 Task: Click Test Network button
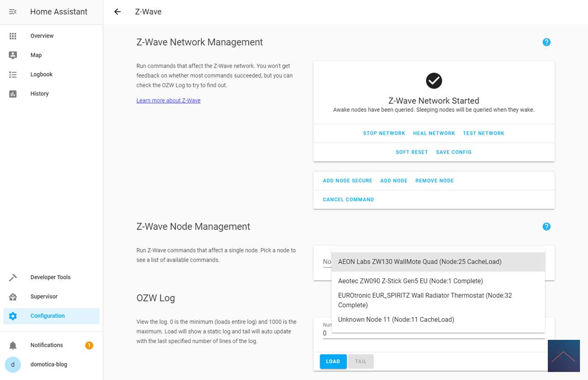click(484, 133)
